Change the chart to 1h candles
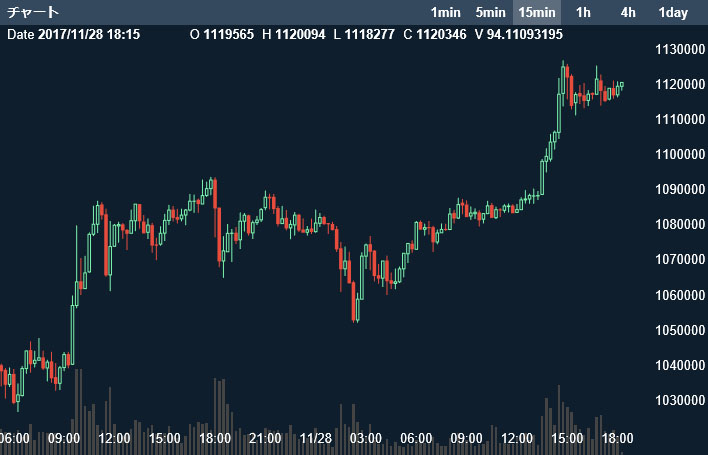The height and width of the screenshot is (455, 708). click(584, 13)
